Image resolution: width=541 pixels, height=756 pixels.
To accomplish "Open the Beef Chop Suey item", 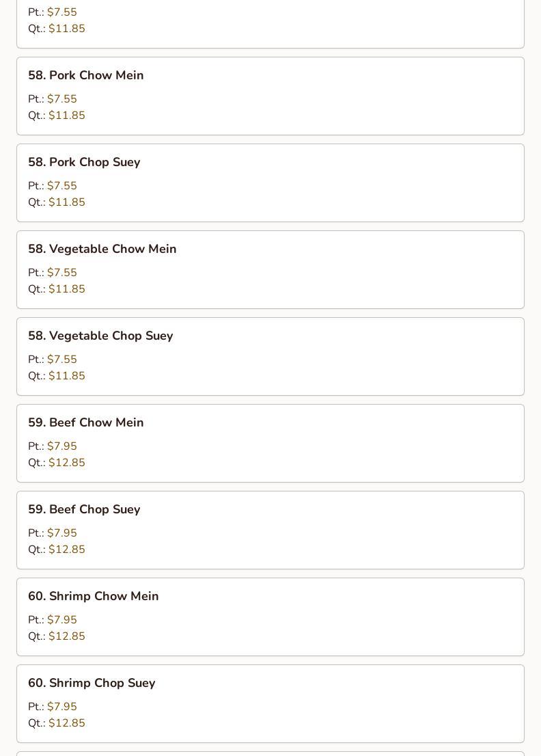I will coord(270,530).
